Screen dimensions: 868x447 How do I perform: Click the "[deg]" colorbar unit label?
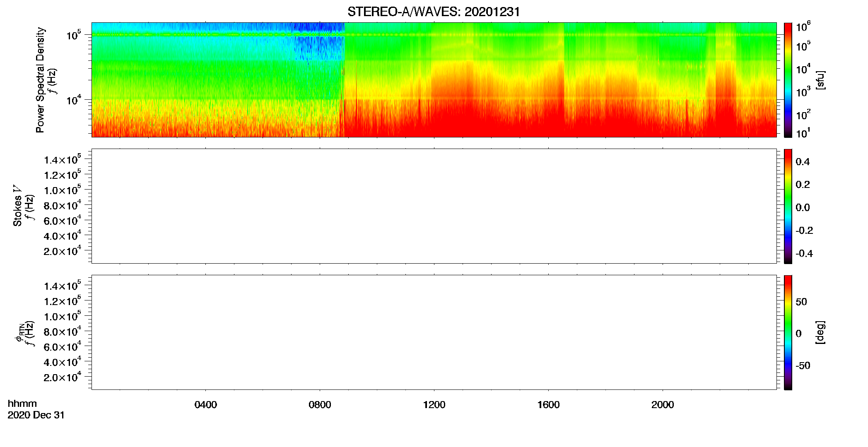tap(820, 332)
